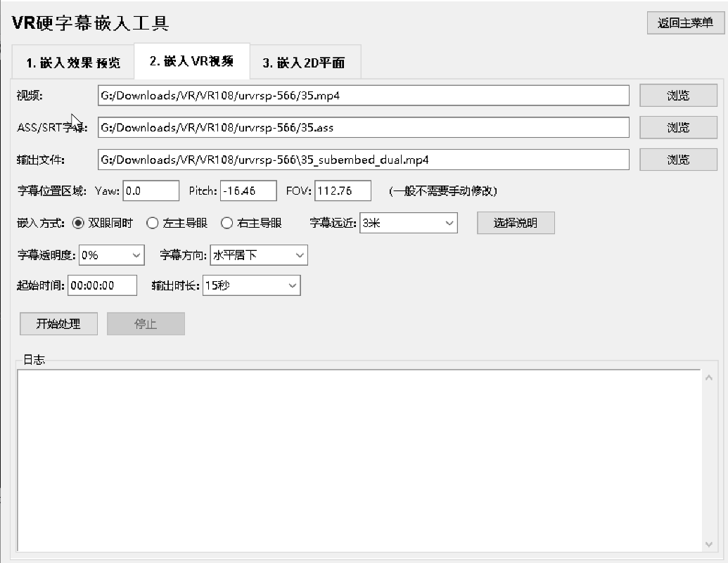Screen dimensions: 728x563
Task: Open the 字幕方向 dropdown showing 水平居下
Action: coord(259,255)
